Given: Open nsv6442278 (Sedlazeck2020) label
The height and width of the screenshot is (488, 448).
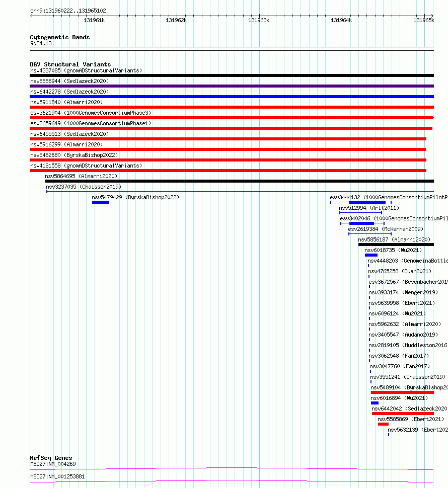Looking at the screenshot, I should point(69,92).
